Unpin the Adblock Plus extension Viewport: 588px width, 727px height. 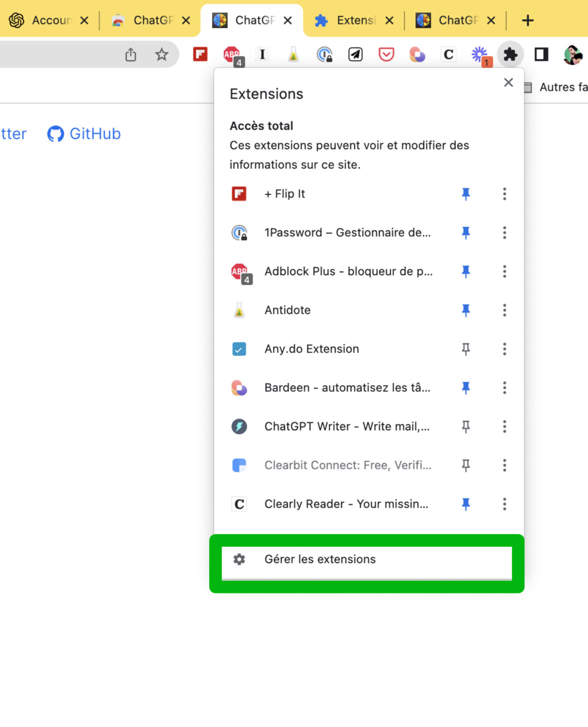point(466,271)
